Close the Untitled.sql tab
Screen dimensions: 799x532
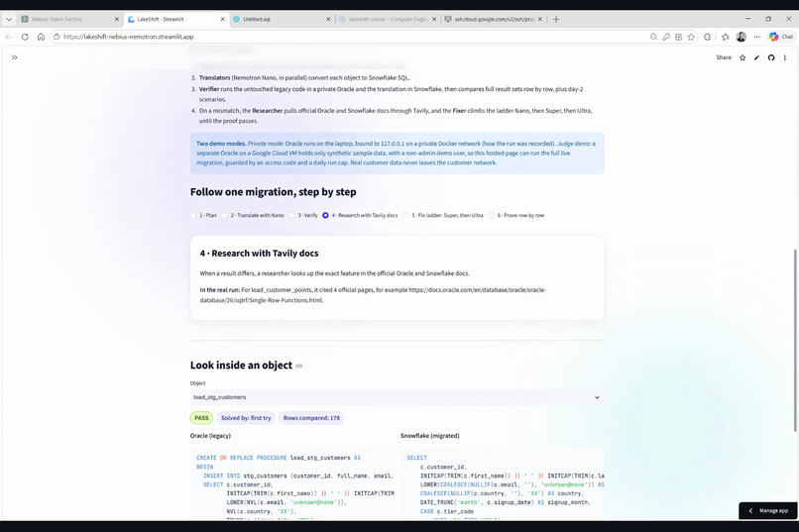pyautogui.click(x=328, y=20)
